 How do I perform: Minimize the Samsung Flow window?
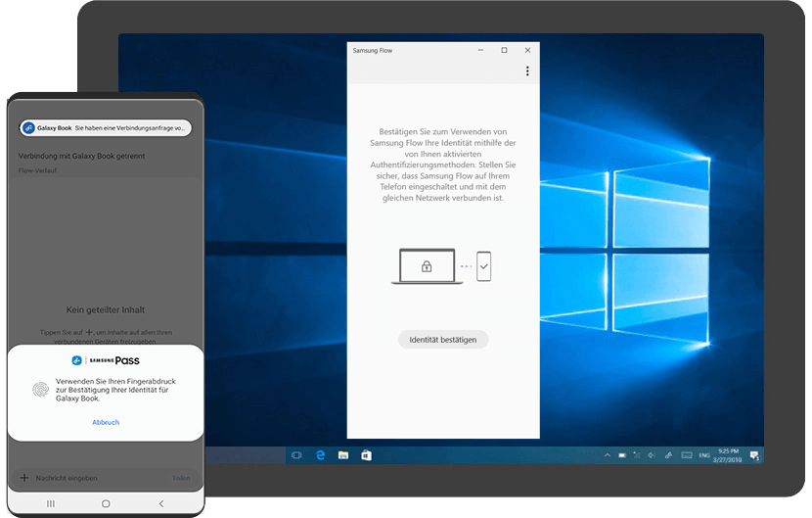click(480, 50)
